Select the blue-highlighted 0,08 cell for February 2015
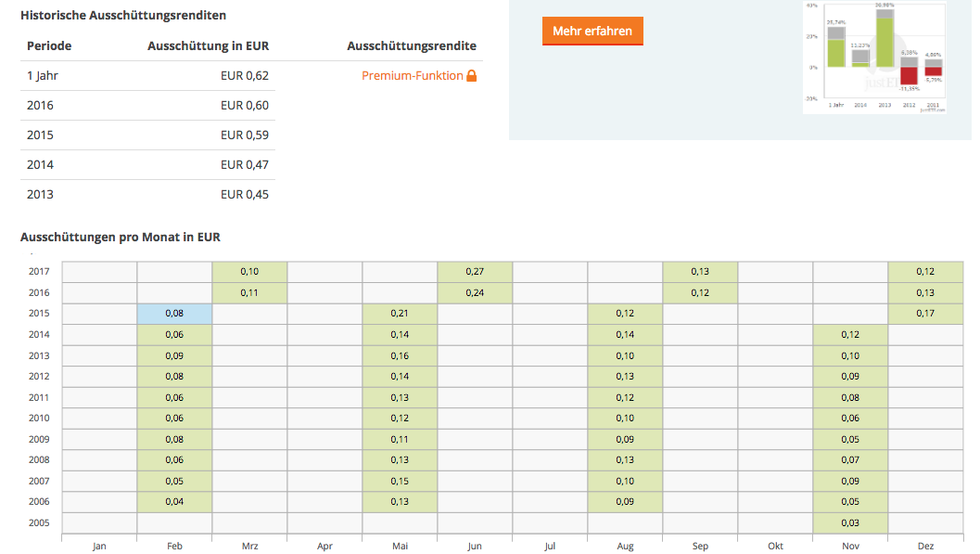Viewport: 980px width, 554px height. pyautogui.click(x=174, y=314)
